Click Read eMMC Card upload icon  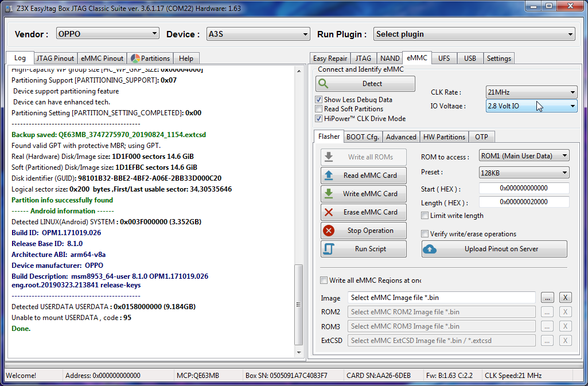pyautogui.click(x=329, y=176)
